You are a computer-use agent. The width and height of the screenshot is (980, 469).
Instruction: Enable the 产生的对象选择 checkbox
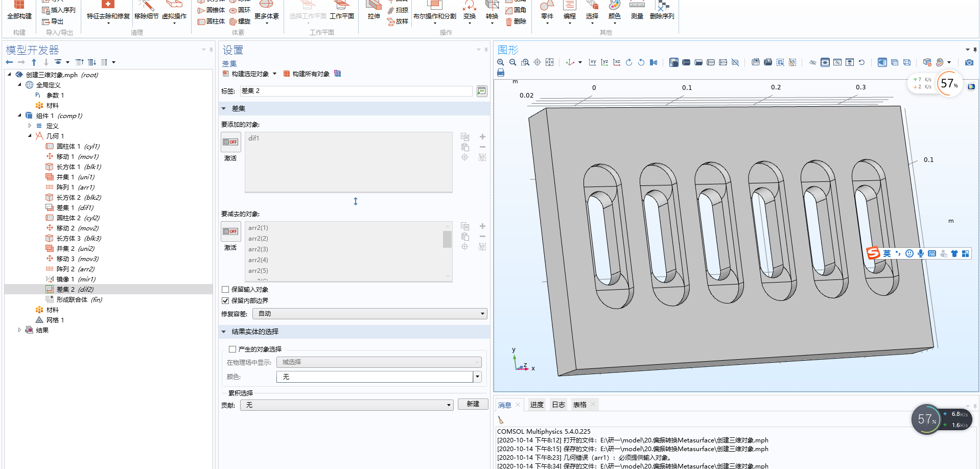point(232,349)
